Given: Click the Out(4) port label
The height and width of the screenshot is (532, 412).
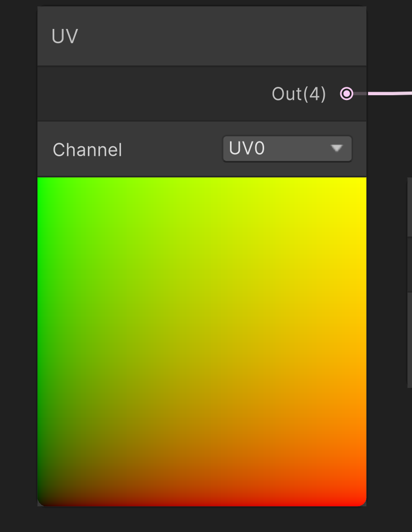Looking at the screenshot, I should point(299,94).
